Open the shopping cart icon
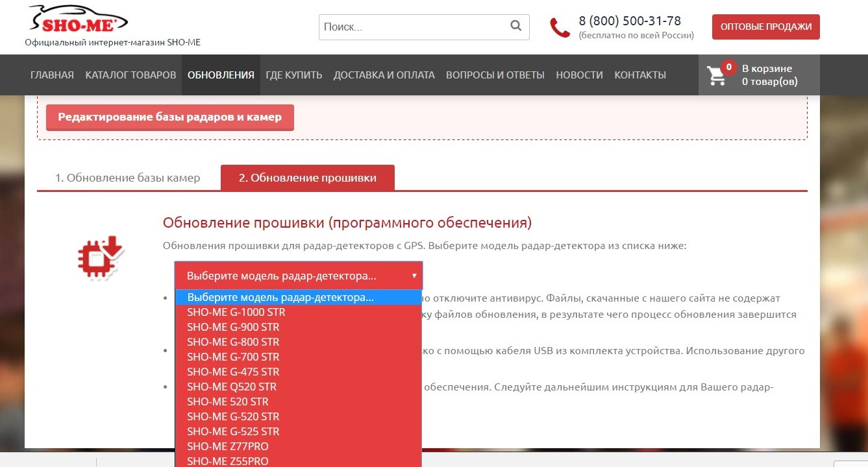Image resolution: width=868 pixels, height=467 pixels. click(717, 75)
